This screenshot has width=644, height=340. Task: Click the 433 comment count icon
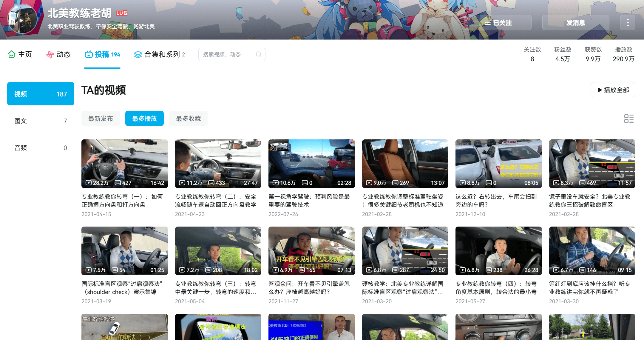click(x=211, y=183)
